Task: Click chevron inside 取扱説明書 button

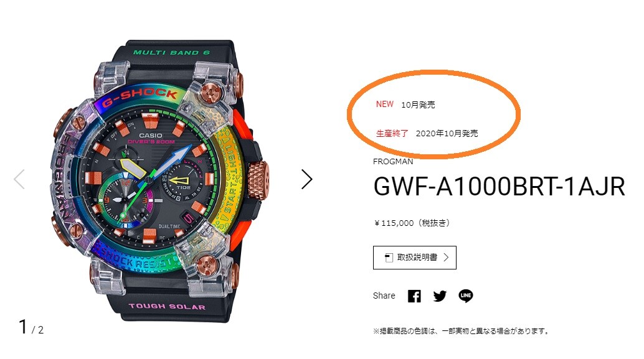Action: (x=446, y=258)
